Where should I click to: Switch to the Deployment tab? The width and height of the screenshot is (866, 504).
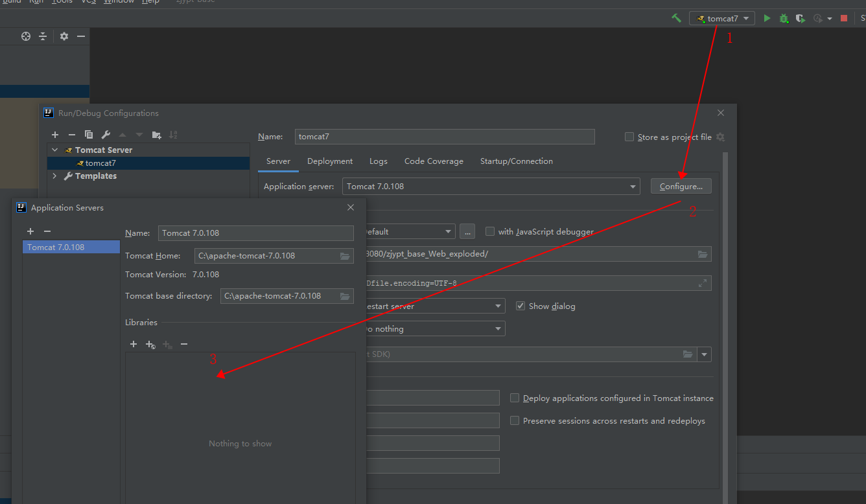tap(330, 161)
